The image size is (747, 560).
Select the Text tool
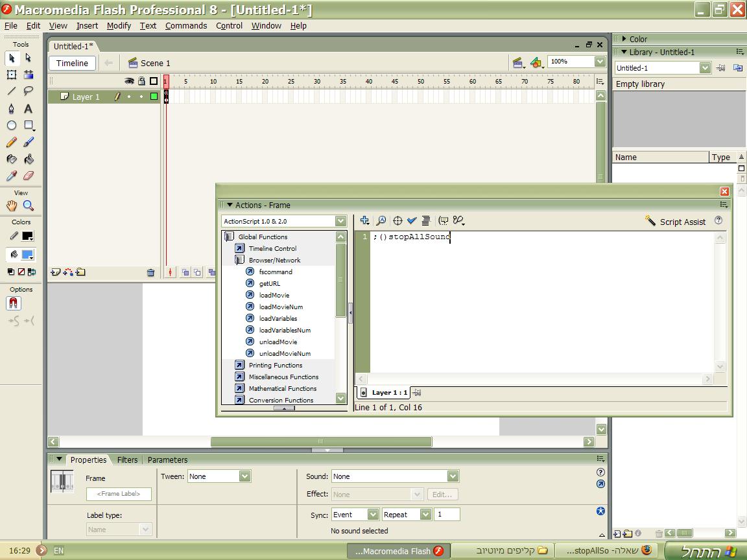(x=29, y=108)
